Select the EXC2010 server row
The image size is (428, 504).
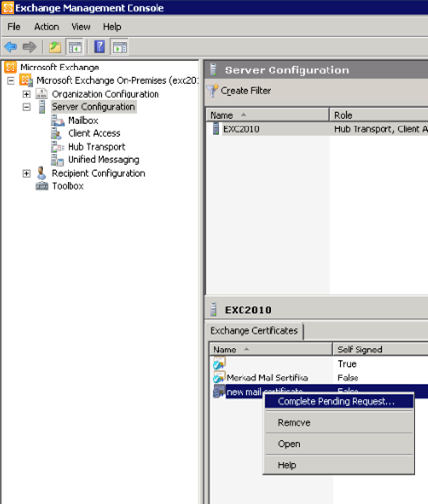(317, 129)
